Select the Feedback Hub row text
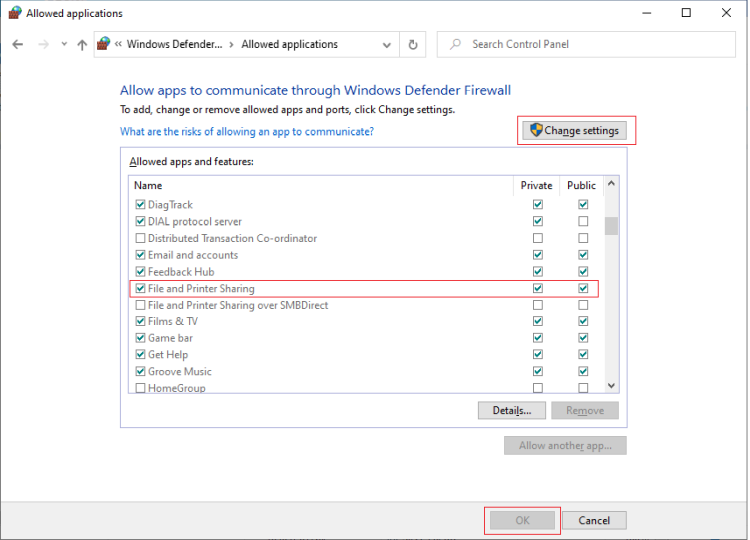This screenshot has height=540, width=750. (x=181, y=272)
